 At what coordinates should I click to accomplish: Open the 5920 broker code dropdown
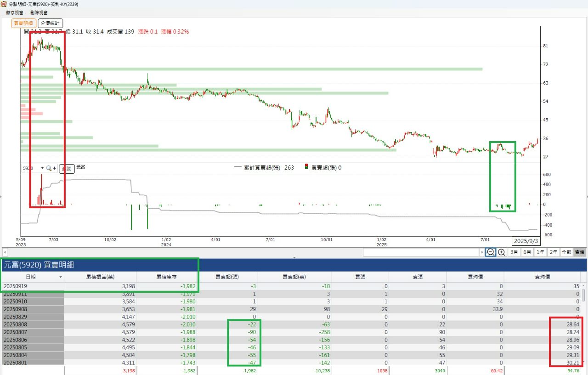tap(42, 168)
